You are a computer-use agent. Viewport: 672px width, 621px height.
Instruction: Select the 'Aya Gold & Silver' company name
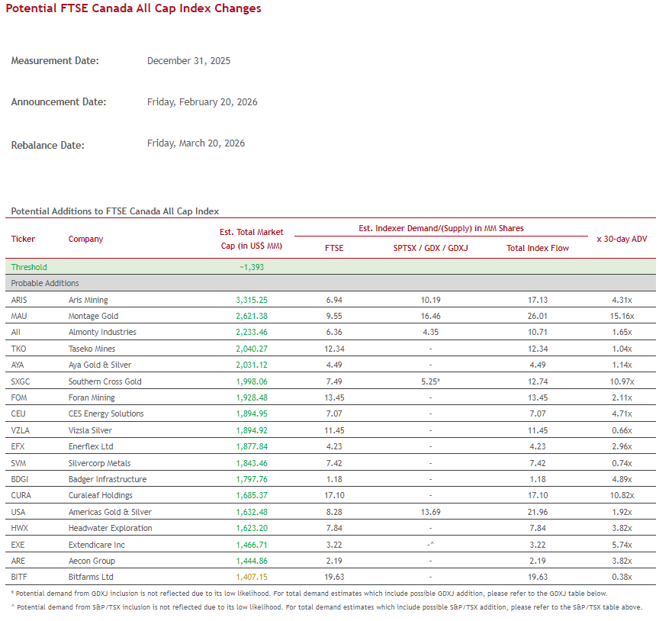[100, 365]
